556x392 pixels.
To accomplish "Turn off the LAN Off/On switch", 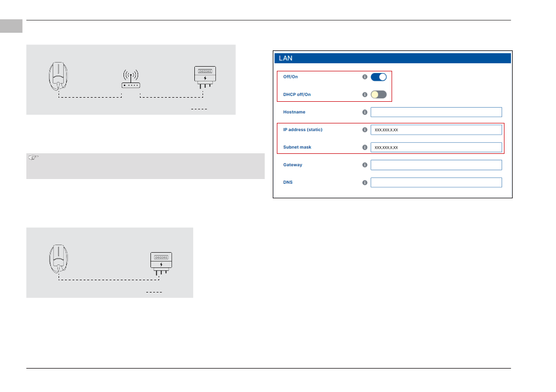I will tap(379, 77).
